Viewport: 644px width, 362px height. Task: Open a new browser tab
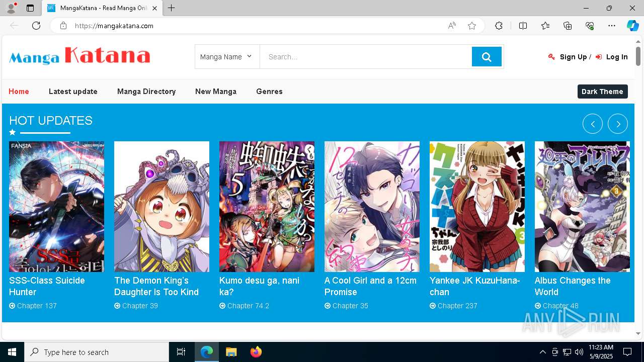[x=171, y=8]
